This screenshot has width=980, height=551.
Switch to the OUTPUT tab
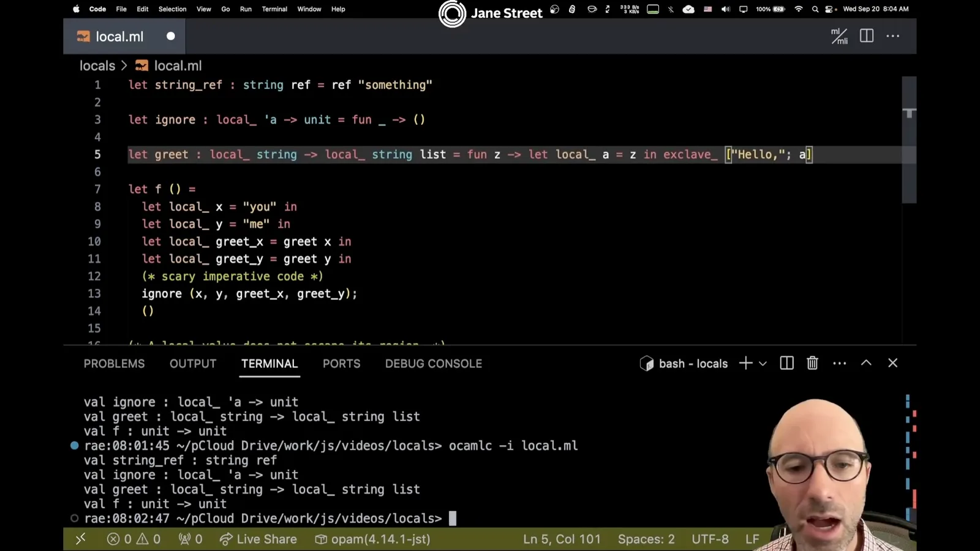[x=193, y=364]
